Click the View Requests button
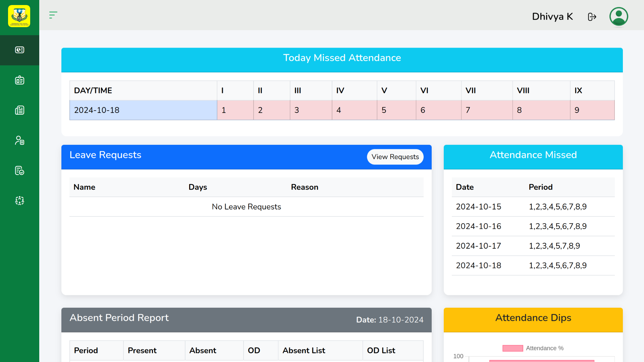 click(x=395, y=157)
